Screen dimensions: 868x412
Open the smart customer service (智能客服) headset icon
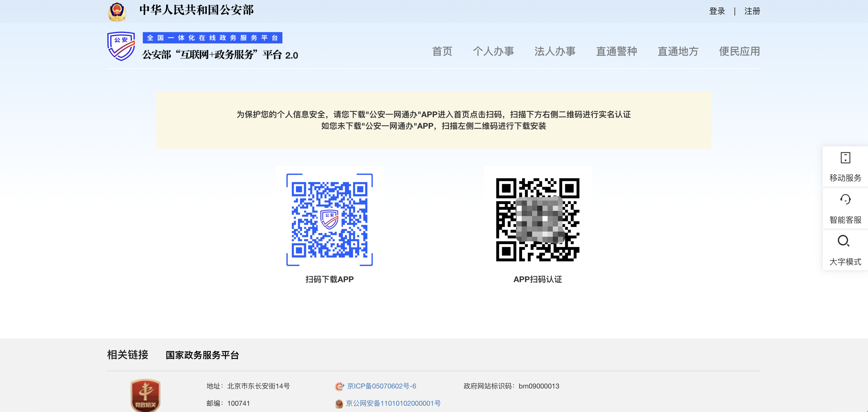click(845, 200)
